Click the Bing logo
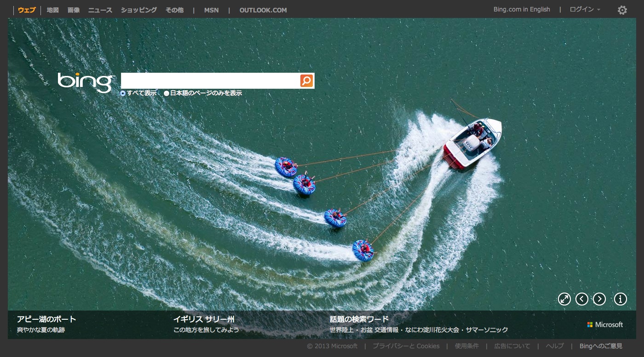Image resolution: width=644 pixels, height=357 pixels. tap(86, 82)
